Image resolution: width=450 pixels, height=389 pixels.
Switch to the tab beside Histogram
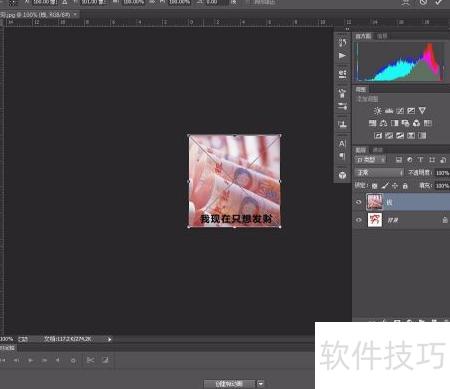pyautogui.click(x=382, y=36)
